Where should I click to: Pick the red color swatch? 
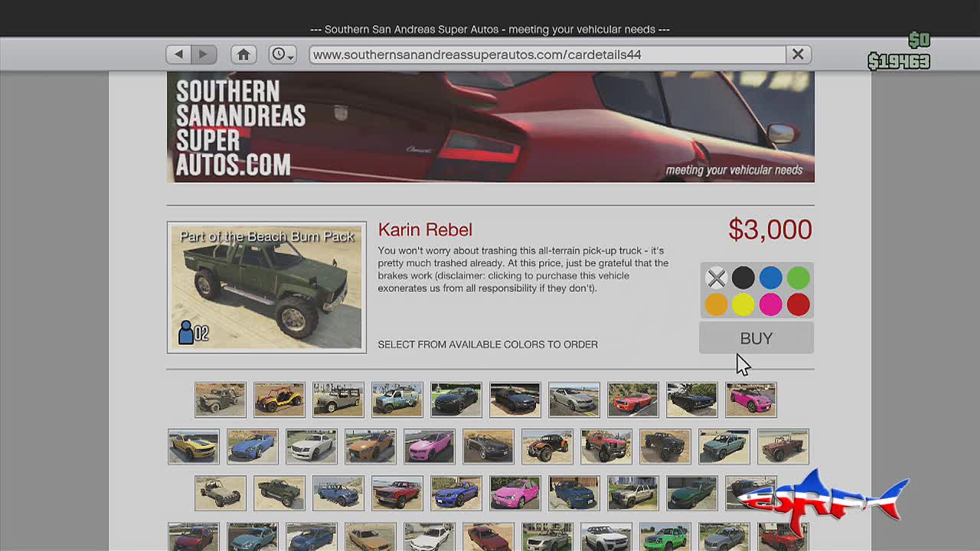799,305
